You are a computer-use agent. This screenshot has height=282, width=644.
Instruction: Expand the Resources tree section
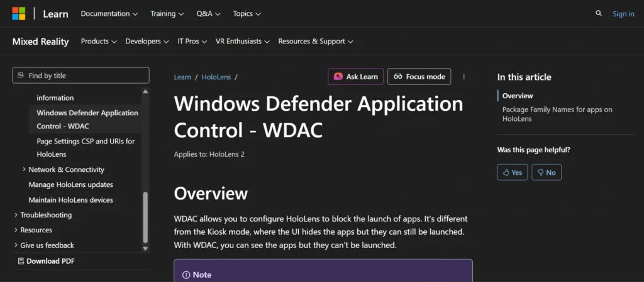click(x=33, y=230)
